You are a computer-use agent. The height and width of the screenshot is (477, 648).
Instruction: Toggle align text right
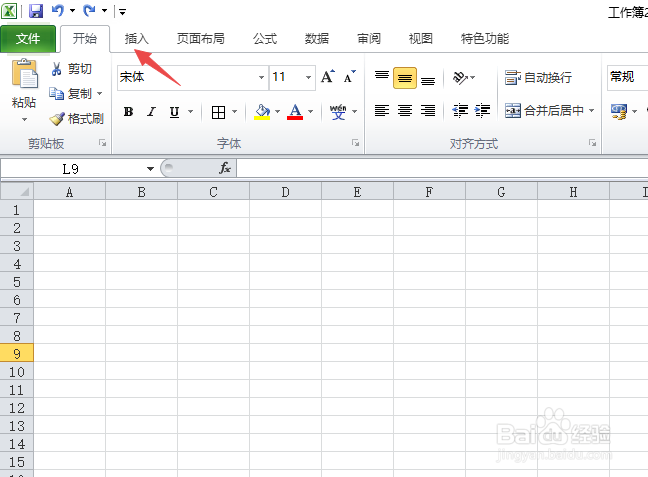coord(428,110)
